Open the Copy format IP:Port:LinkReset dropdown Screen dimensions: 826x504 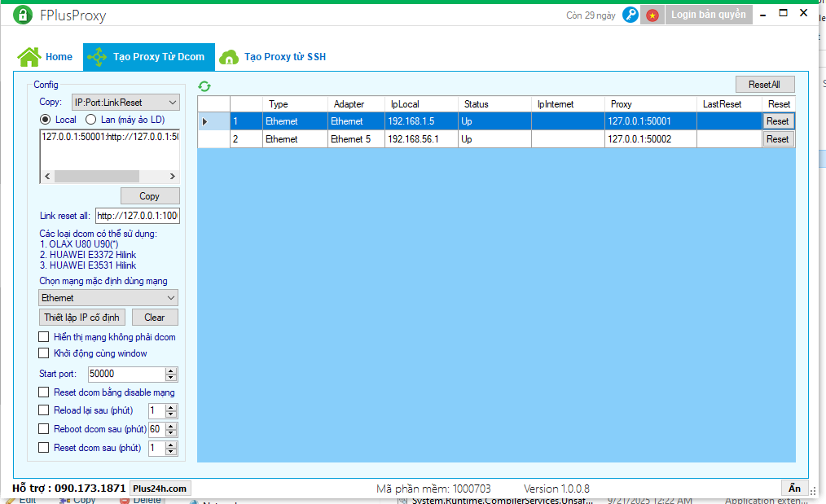click(125, 102)
